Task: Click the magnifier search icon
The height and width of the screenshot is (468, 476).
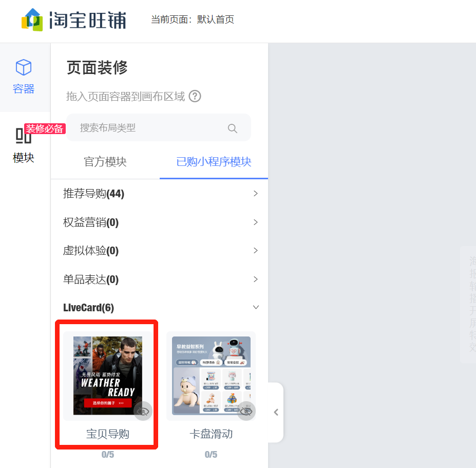Action: (x=232, y=128)
